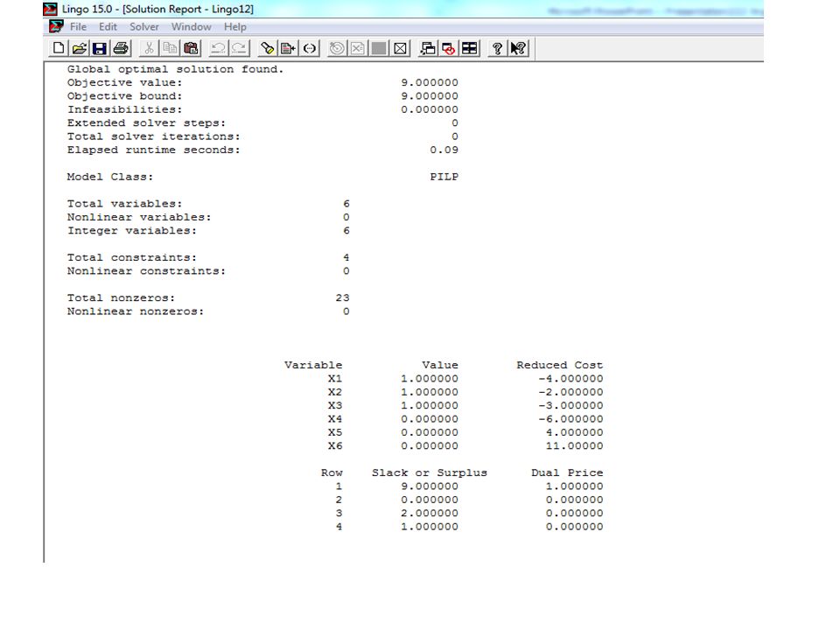Click the window title 'Lingo 15.0 - [Solution Report - Lingo12]'
Image resolution: width=840 pixels, height=630 pixels.
(x=157, y=9)
